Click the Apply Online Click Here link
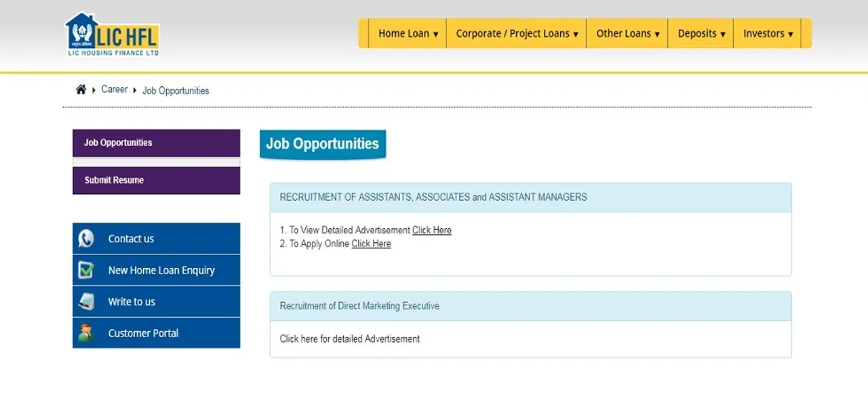This screenshot has height=399, width=868. [x=371, y=244]
